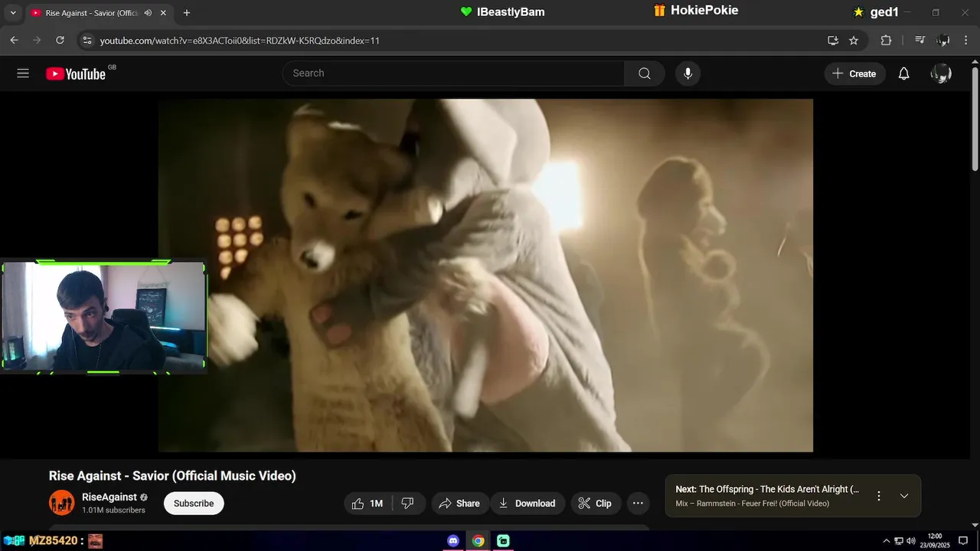
Task: Go forward in the browser
Action: coord(37,41)
